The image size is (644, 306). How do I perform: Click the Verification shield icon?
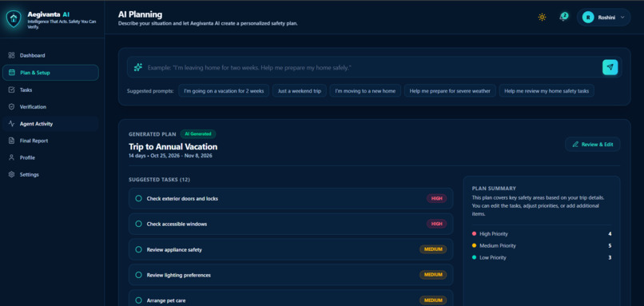tap(11, 107)
